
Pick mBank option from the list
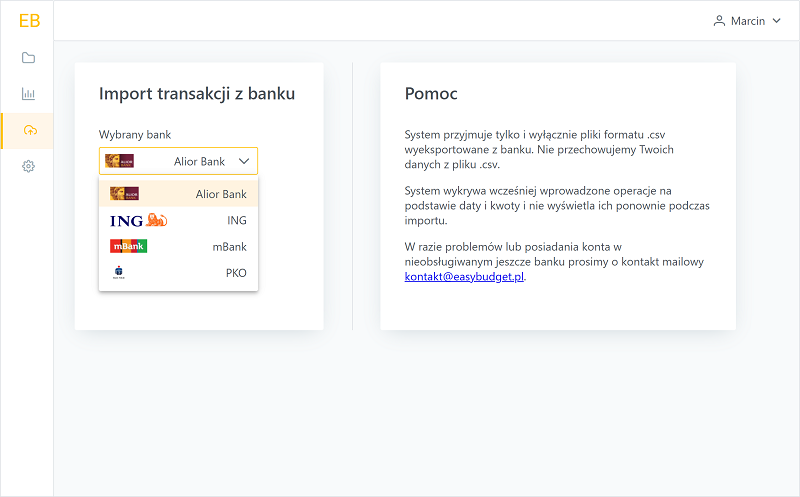(x=179, y=246)
